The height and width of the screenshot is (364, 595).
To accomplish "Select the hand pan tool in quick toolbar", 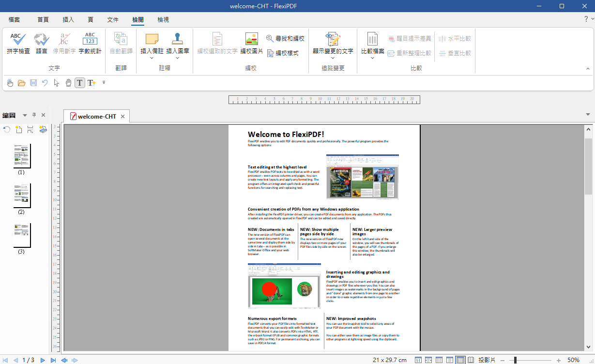I will click(68, 83).
